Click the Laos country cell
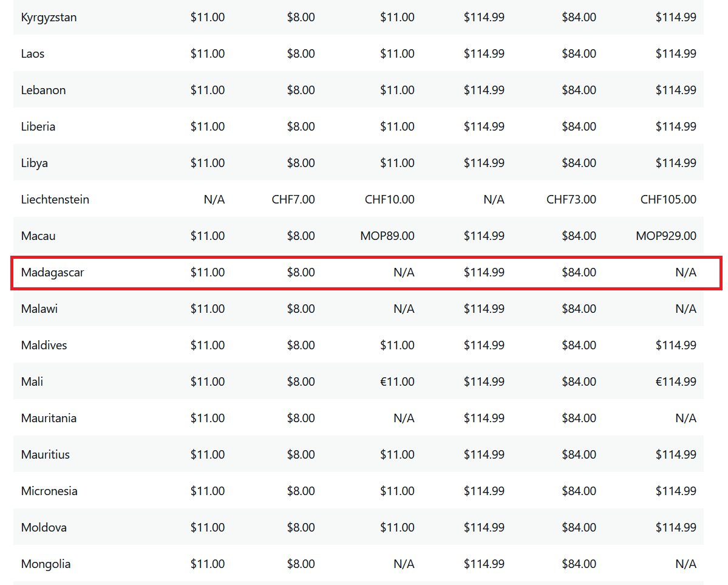Screen dimensions: 728x585 pyautogui.click(x=33, y=53)
